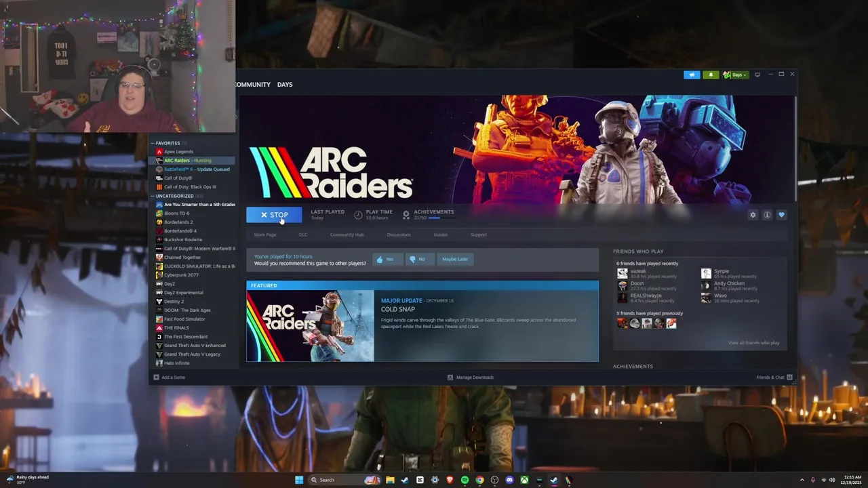Open the Xbox app from the taskbar
Screen dimensions: 868x488
(524, 480)
